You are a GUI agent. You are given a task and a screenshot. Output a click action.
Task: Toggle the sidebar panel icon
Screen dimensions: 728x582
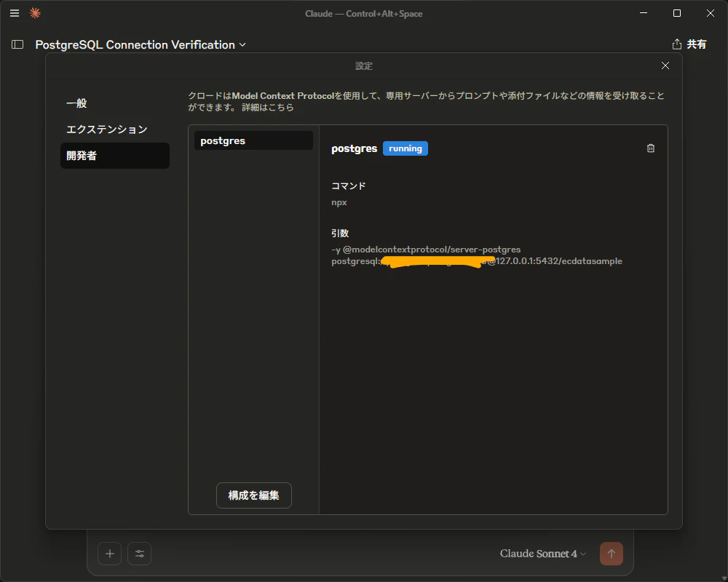[x=17, y=44]
